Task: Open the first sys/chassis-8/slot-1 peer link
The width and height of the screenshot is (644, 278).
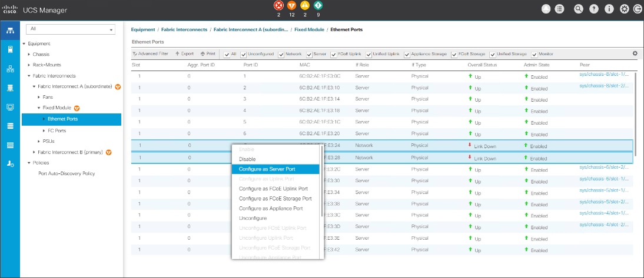Action: pyautogui.click(x=604, y=75)
